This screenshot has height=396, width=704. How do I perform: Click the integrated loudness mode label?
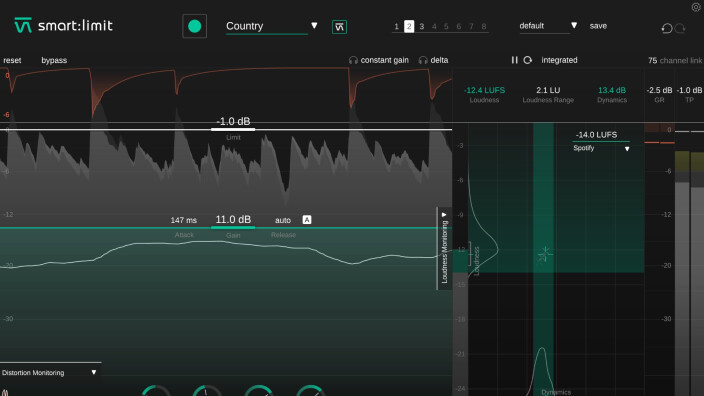[559, 60]
